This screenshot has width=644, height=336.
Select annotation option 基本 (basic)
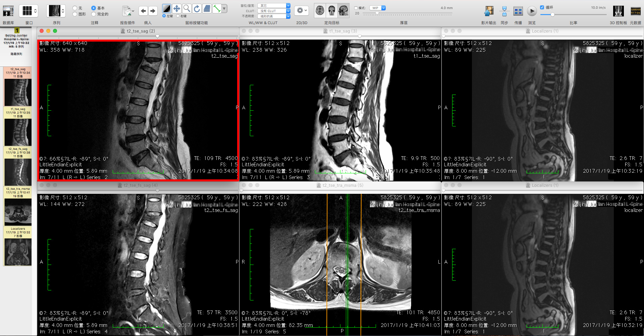tap(94, 8)
